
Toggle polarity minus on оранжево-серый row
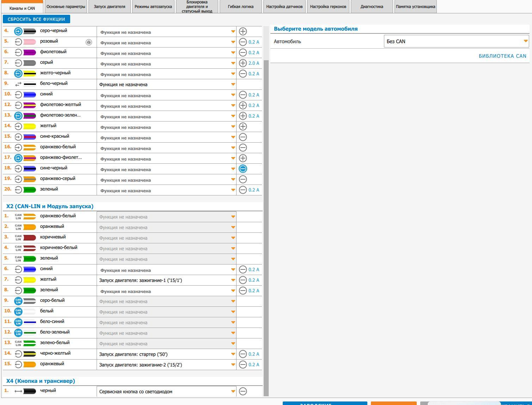(x=243, y=179)
